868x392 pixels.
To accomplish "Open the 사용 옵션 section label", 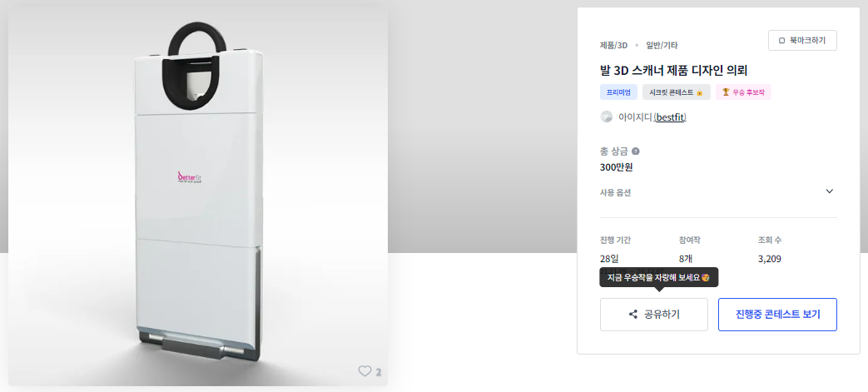I will coord(615,193).
